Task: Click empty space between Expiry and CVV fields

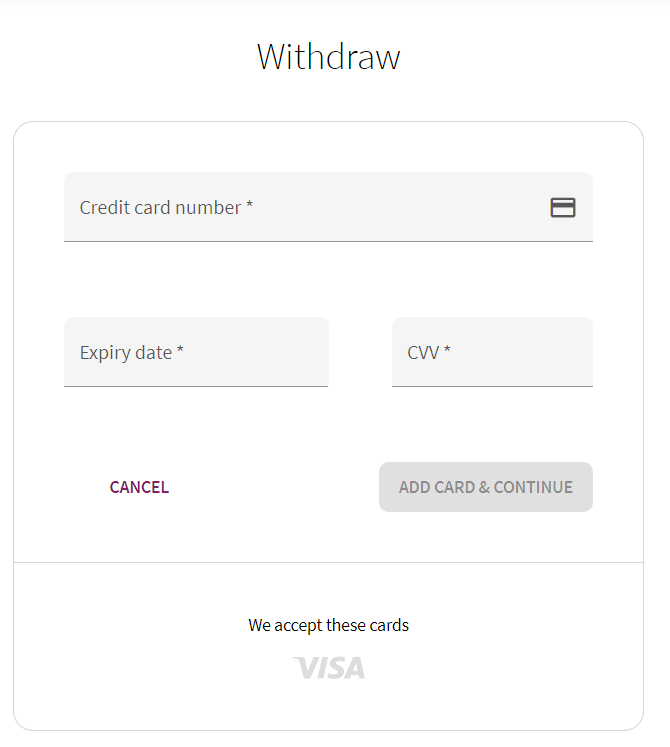Action: pyautogui.click(x=360, y=352)
